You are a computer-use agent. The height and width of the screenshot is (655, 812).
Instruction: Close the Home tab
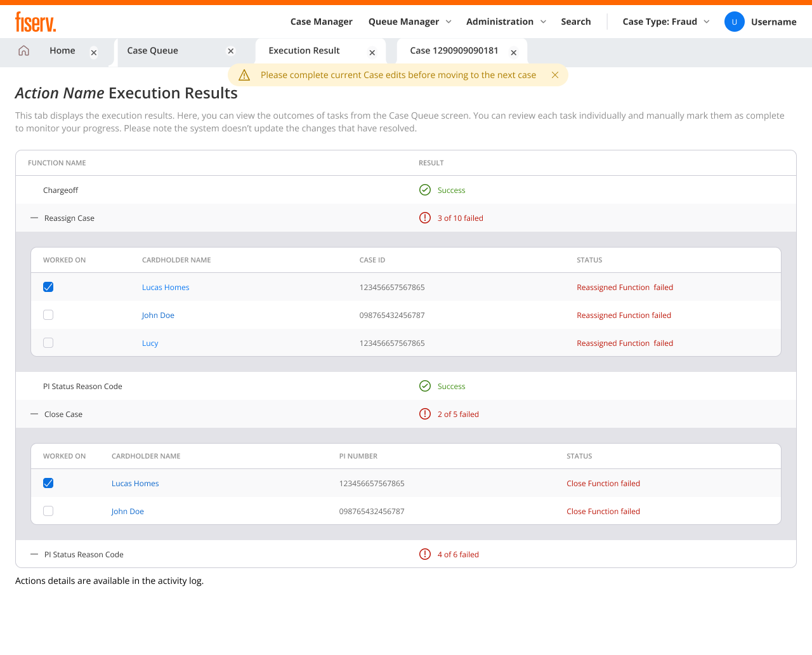tap(94, 53)
